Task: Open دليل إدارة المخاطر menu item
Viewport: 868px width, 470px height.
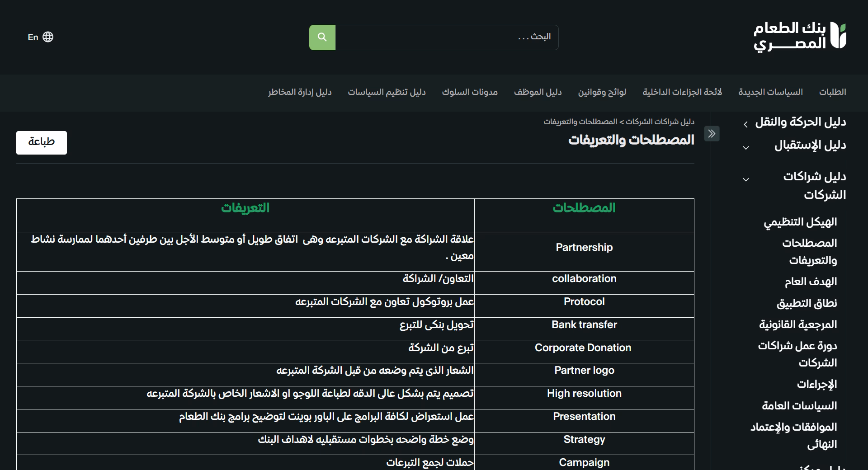Action: click(x=300, y=92)
